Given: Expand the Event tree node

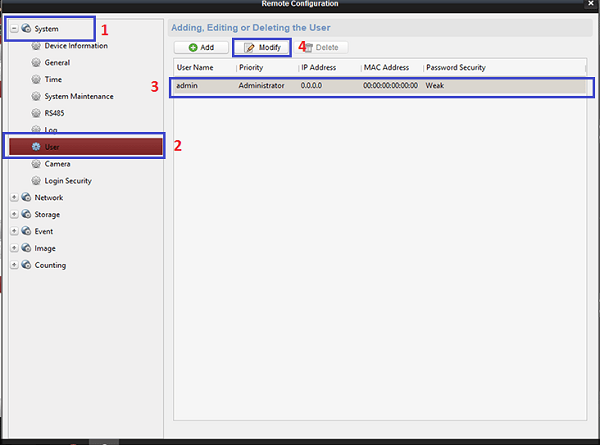Looking at the screenshot, I should click(x=13, y=232).
